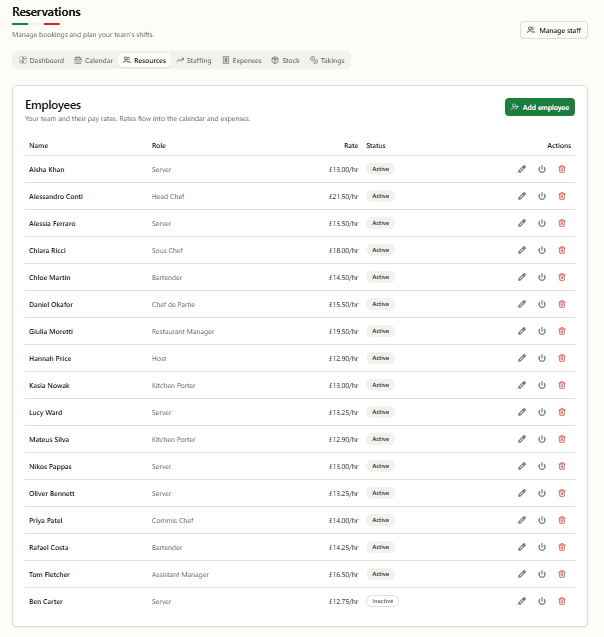Delete Priya Patel's entry
Viewport: 604px width, 637px height.
562,520
